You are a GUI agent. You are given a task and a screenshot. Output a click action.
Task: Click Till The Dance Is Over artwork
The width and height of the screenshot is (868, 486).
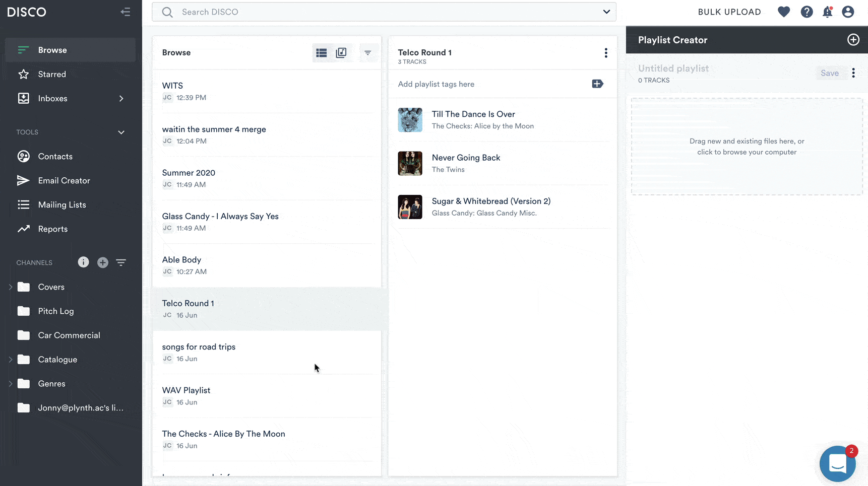(410, 120)
